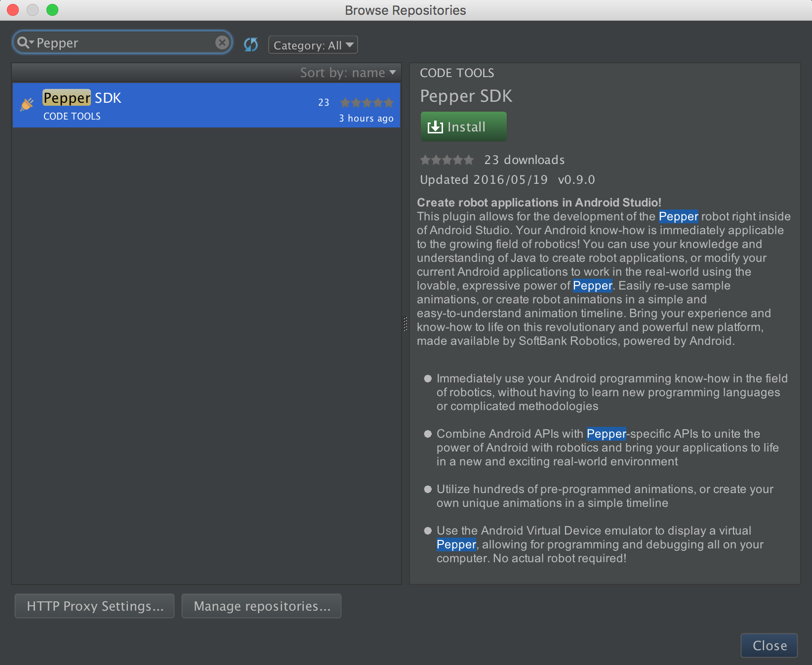Open the Category: All dropdown

point(313,45)
